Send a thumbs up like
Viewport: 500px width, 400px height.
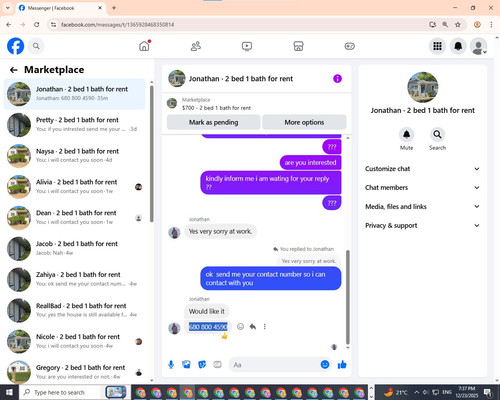(x=342, y=365)
